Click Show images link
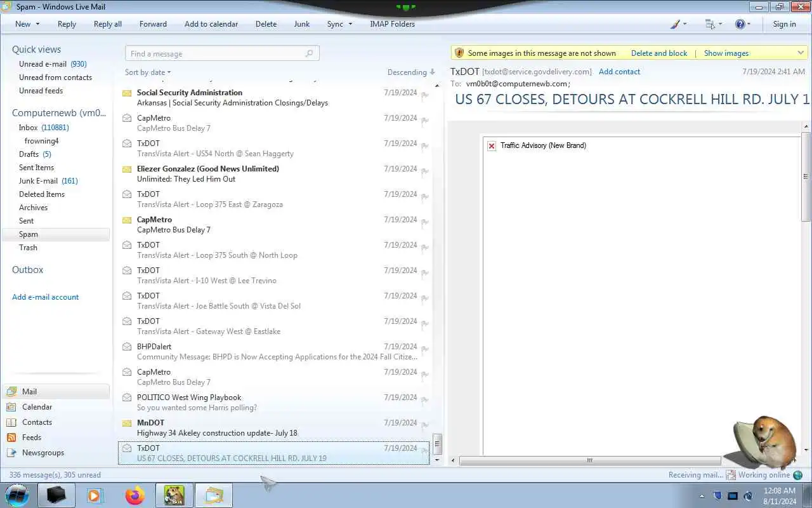 pyautogui.click(x=726, y=53)
